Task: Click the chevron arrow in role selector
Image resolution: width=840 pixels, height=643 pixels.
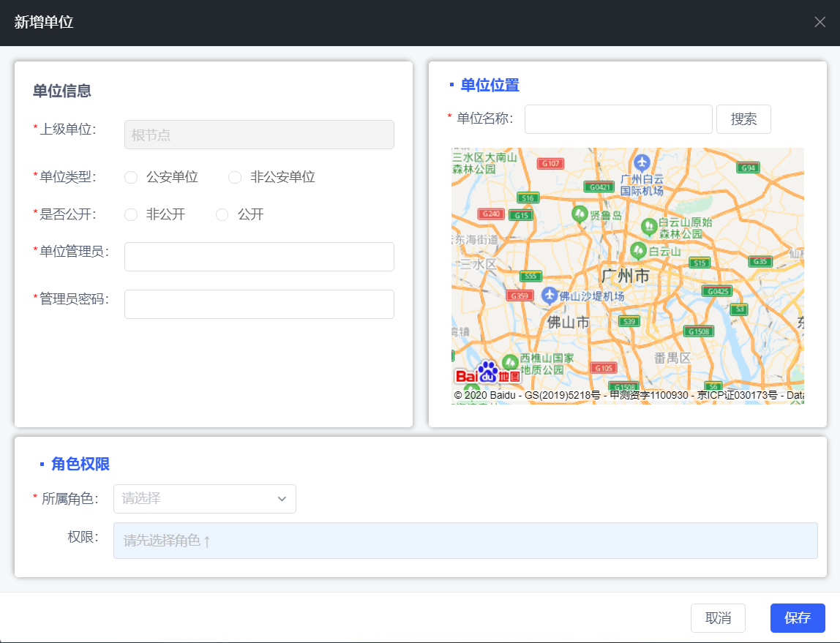Action: 282,499
